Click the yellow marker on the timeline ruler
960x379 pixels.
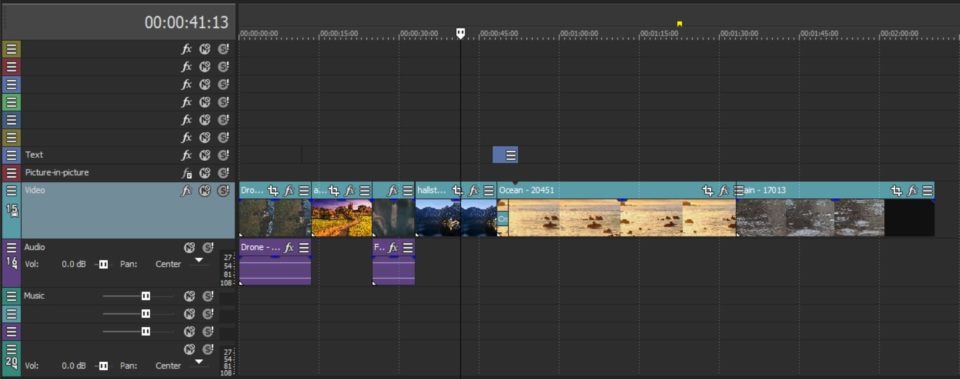pyautogui.click(x=679, y=24)
